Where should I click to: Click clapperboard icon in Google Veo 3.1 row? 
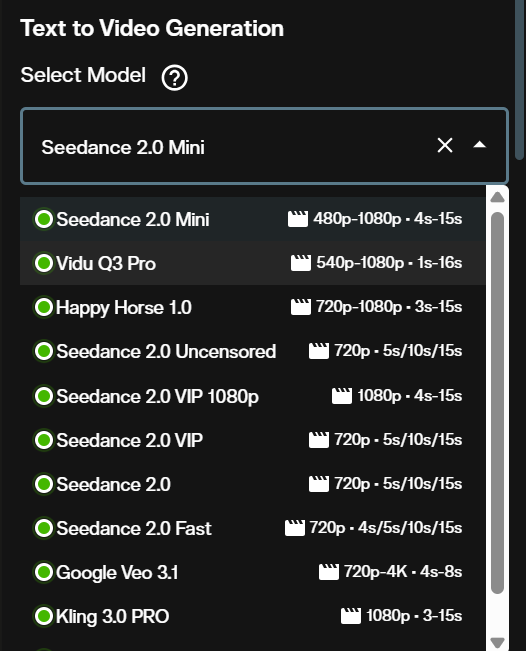tap(329, 572)
